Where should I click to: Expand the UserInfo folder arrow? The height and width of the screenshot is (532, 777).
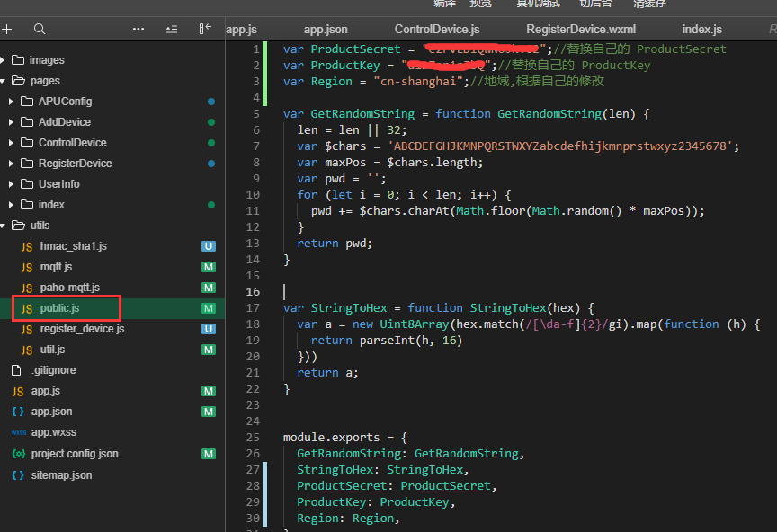[x=11, y=184]
